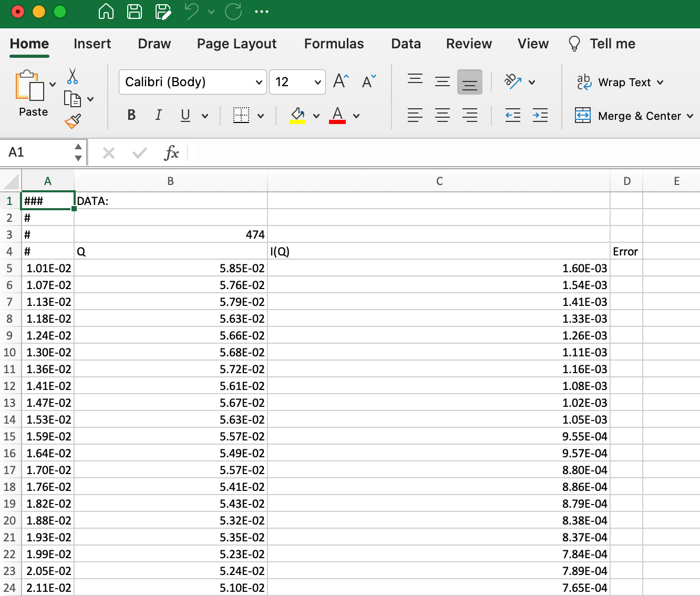The image size is (700, 596).
Task: Click the Cut scissors icon
Action: click(x=73, y=76)
